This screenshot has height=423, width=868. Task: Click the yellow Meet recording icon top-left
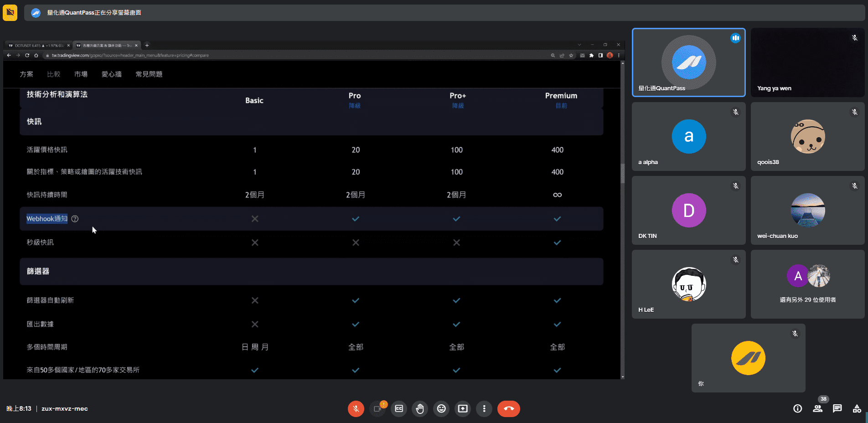pyautogui.click(x=10, y=12)
